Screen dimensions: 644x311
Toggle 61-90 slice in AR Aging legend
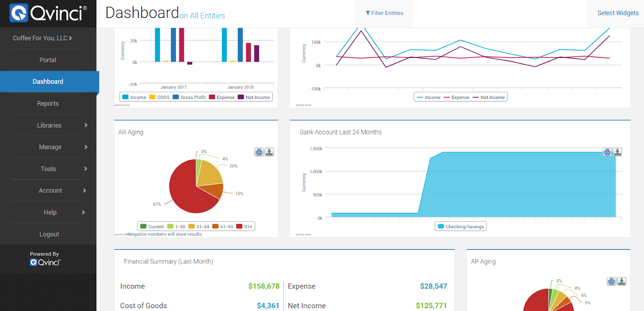tap(223, 227)
